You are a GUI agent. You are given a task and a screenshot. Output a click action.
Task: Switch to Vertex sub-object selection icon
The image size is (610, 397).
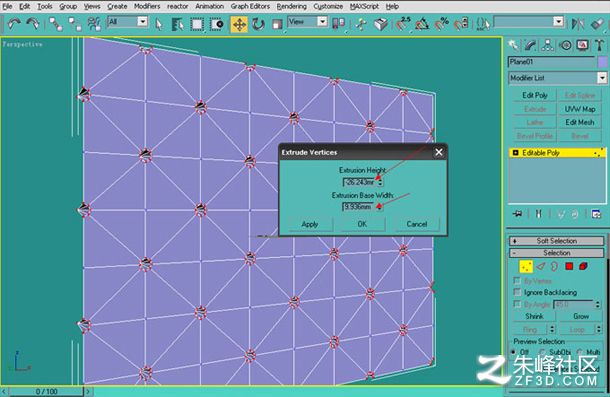[526, 267]
